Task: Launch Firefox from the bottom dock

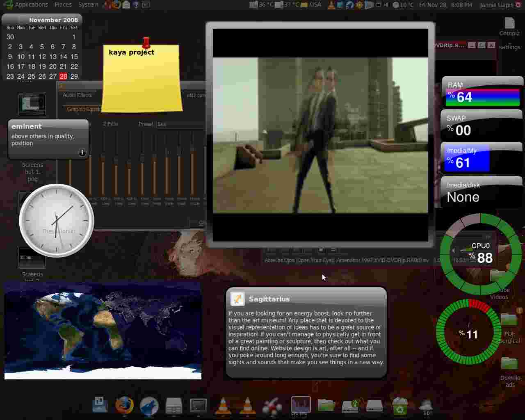Action: 124,406
